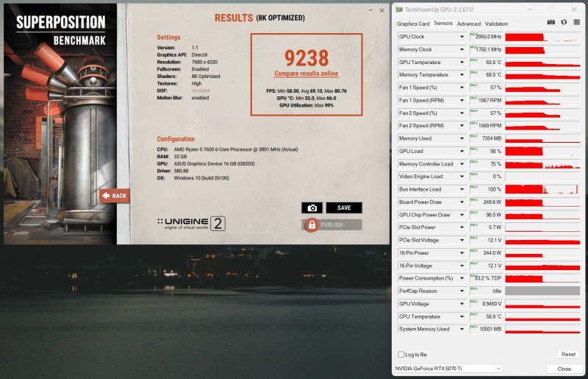
Task: Click the 9238 benchmark score
Action: coord(306,58)
